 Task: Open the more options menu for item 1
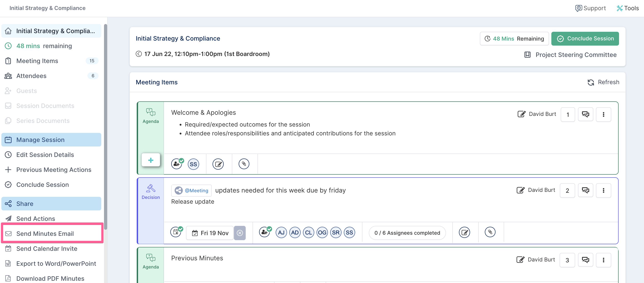pyautogui.click(x=604, y=114)
